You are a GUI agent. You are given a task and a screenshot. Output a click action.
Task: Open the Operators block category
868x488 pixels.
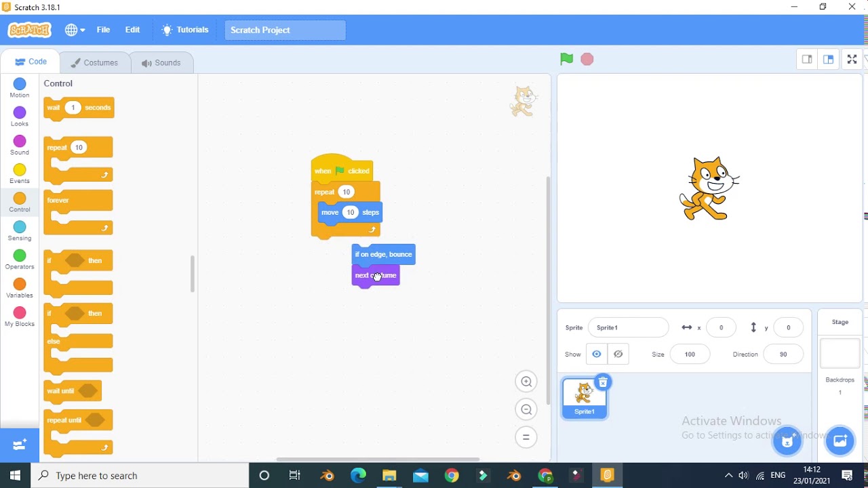(20, 260)
